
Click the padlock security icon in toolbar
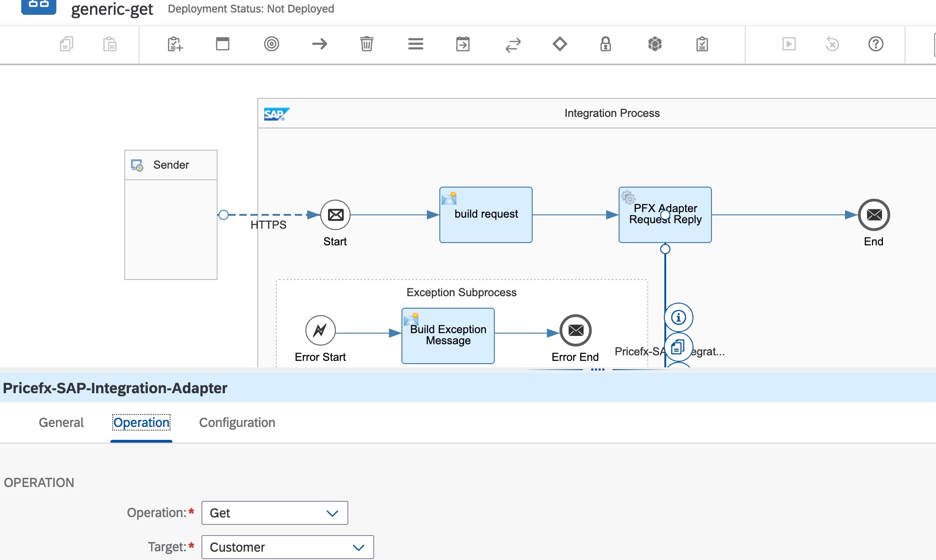click(605, 44)
